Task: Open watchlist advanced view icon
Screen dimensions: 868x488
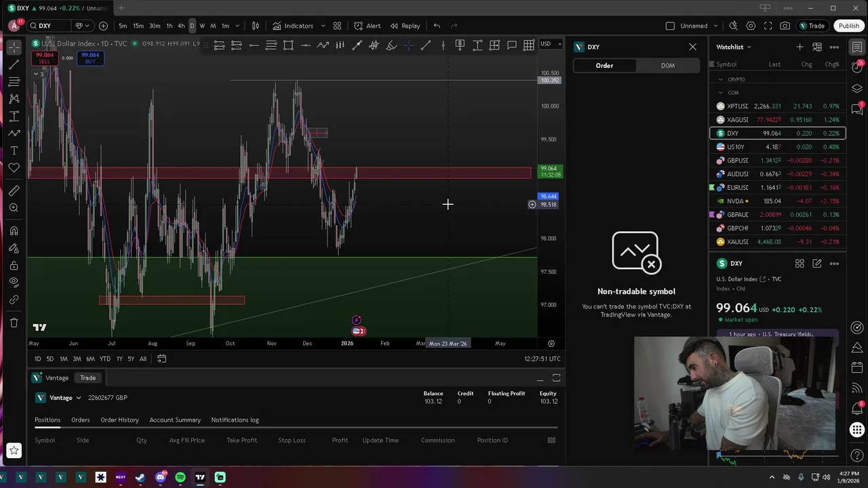Action: (817, 47)
